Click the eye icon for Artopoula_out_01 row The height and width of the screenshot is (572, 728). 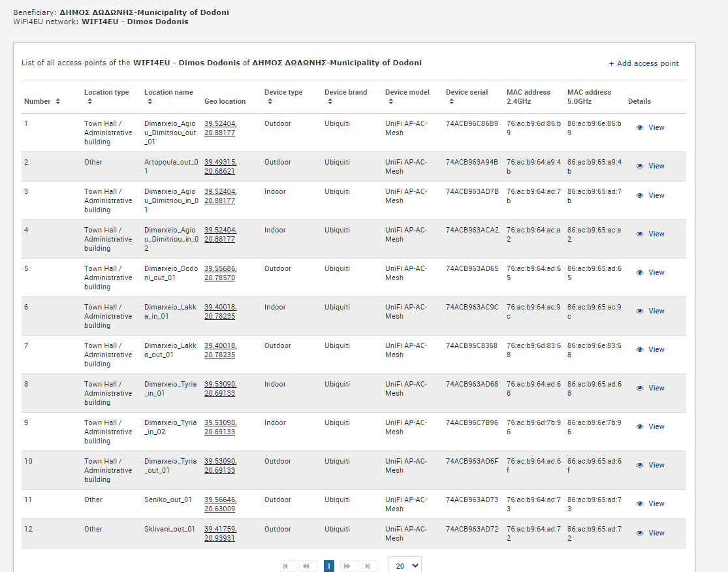(x=639, y=167)
